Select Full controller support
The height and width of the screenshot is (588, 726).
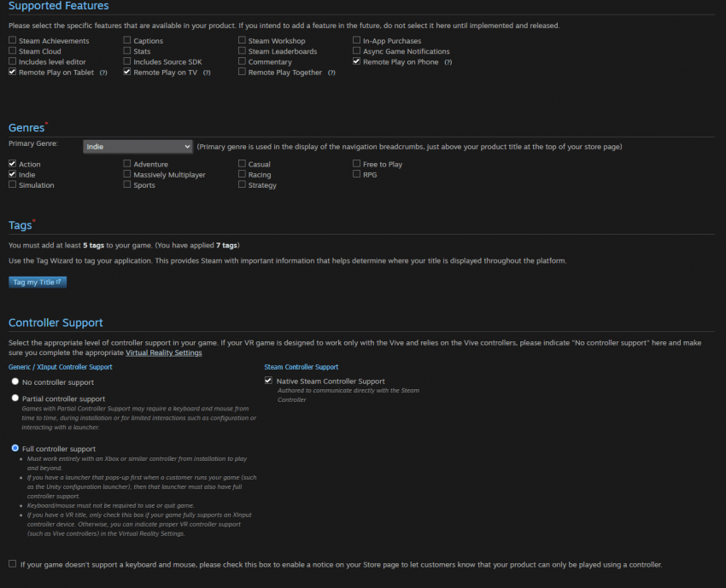point(15,448)
